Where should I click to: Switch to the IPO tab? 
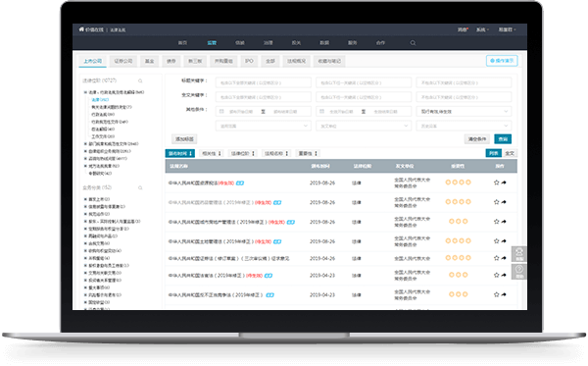tap(249, 61)
